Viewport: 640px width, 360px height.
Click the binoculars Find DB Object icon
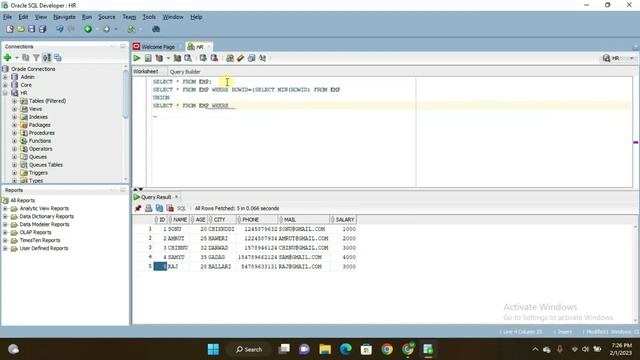tap(156, 29)
